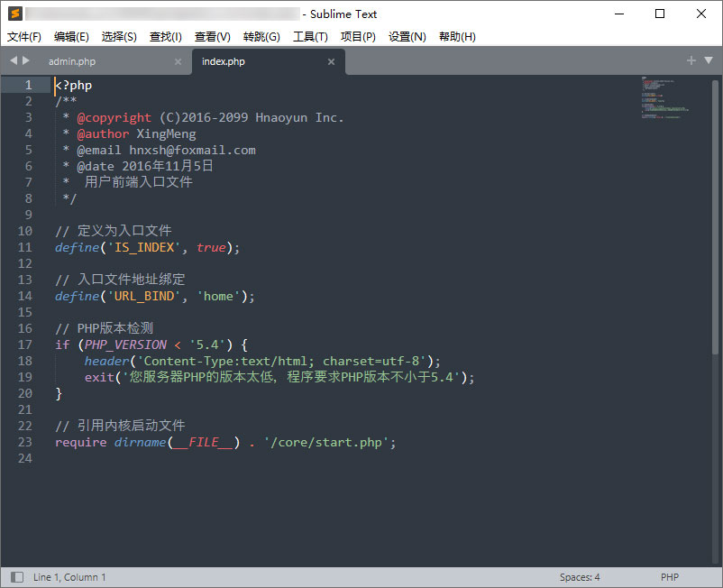Open the 设置 (Settings) menu
This screenshot has width=723, height=588.
click(407, 36)
